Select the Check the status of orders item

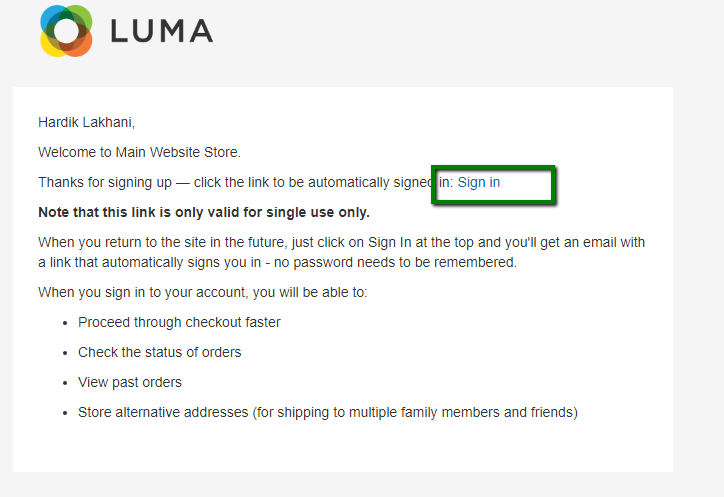[159, 352]
